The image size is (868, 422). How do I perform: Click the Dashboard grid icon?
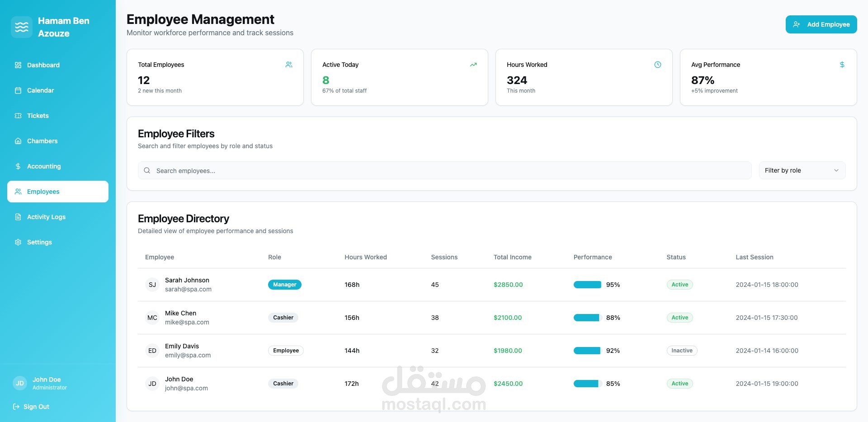tap(18, 65)
